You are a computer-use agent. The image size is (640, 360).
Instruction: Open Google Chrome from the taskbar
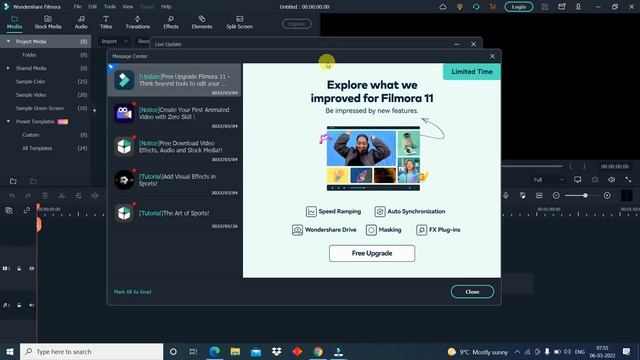[x=318, y=351]
